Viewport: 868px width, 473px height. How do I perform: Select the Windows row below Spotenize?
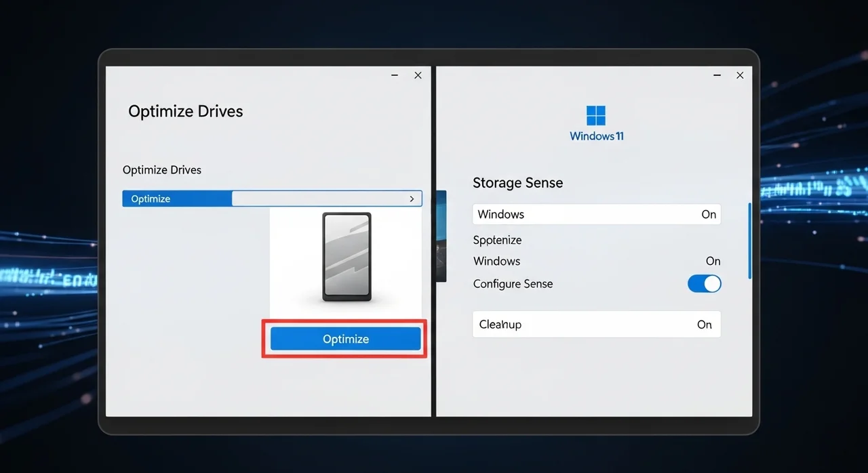(x=497, y=262)
